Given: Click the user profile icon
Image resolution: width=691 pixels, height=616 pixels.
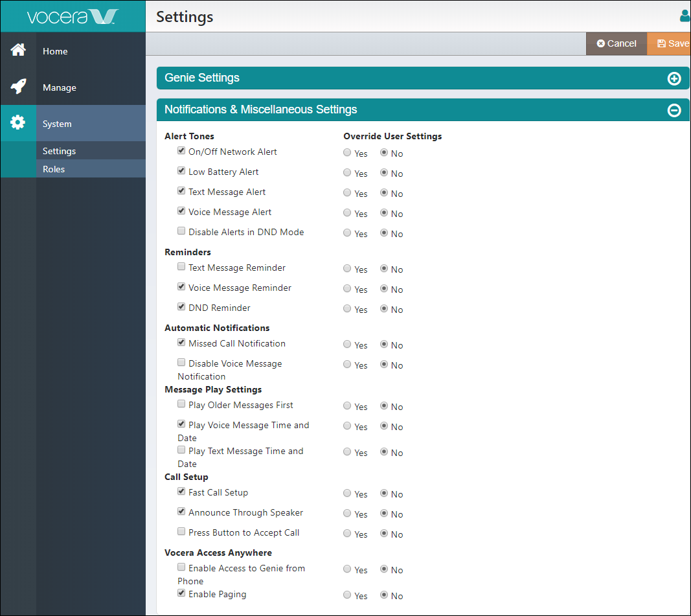Looking at the screenshot, I should point(685,16).
